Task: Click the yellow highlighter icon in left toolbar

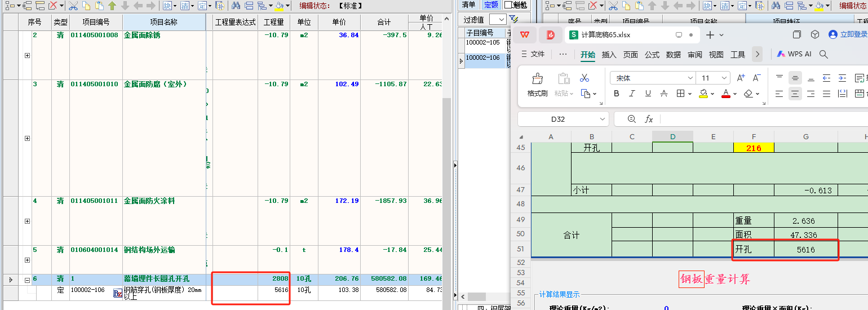Action: tap(280, 6)
